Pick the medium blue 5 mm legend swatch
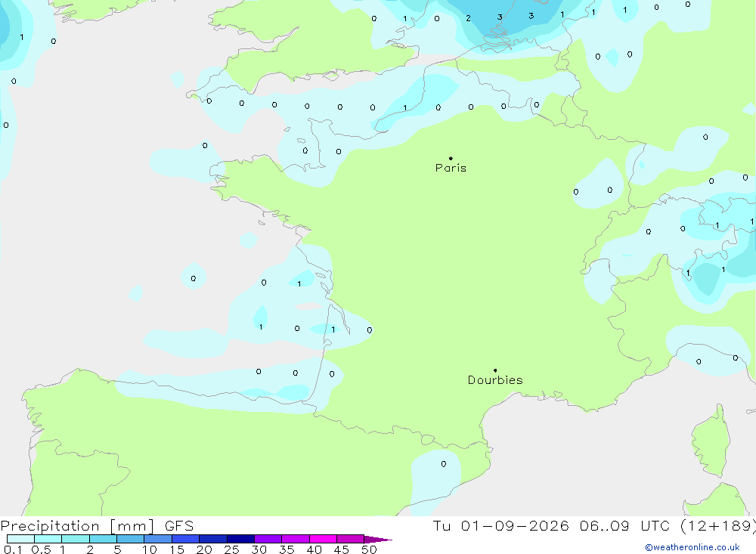Screen dimensions: 756x554 (130, 539)
